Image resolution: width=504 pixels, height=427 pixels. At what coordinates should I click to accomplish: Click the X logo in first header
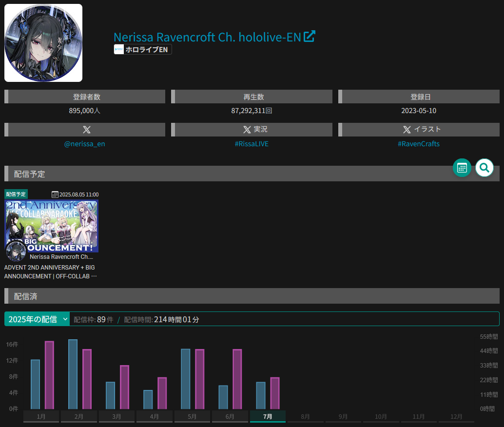coord(87,130)
